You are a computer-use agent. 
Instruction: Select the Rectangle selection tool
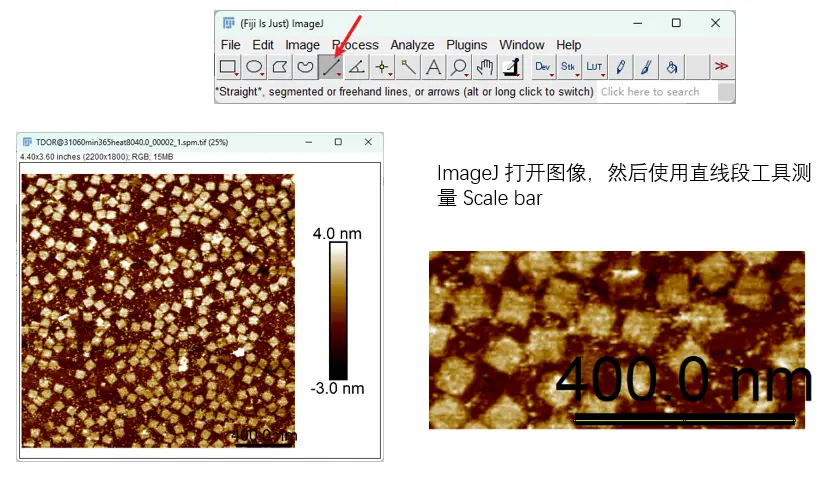click(228, 67)
